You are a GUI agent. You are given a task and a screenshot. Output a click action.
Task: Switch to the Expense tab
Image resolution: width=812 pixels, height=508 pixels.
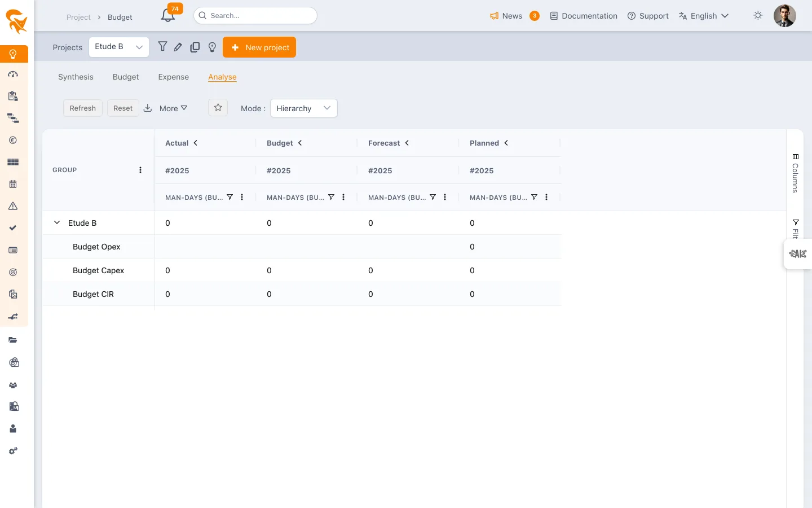click(174, 77)
